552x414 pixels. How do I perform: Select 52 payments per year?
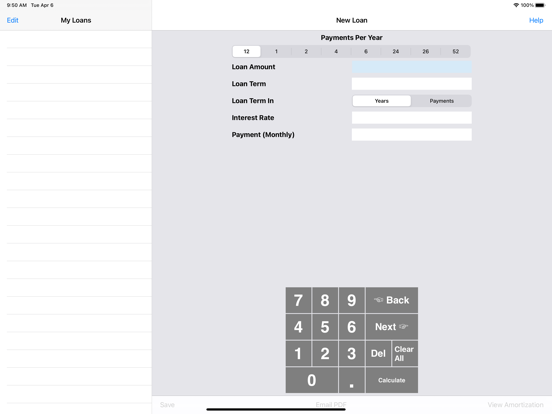(456, 51)
